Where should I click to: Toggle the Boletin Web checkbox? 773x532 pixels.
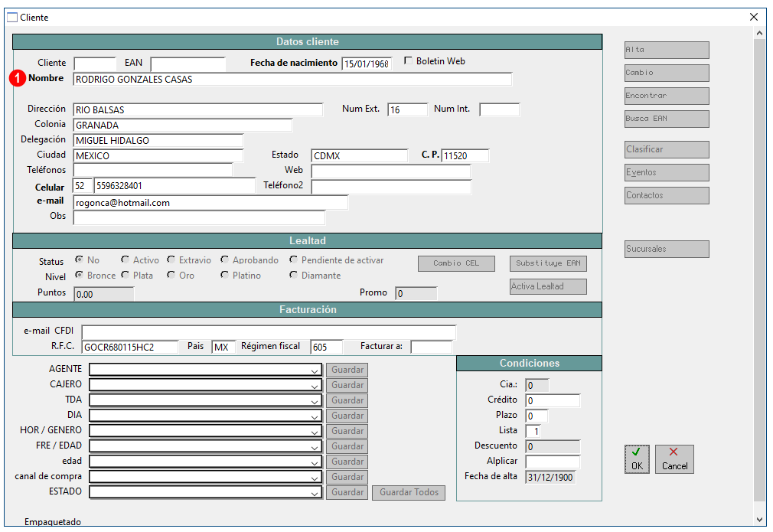coord(408,60)
